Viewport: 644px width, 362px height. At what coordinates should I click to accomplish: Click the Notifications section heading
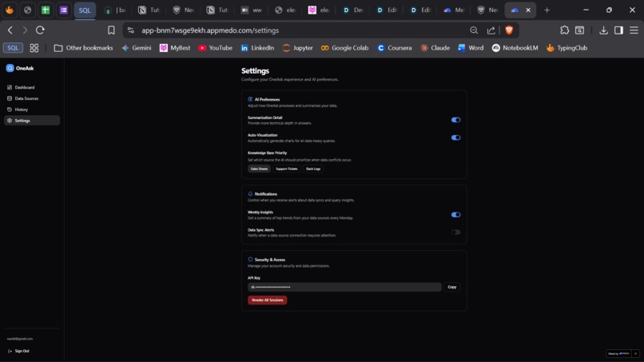(266, 194)
